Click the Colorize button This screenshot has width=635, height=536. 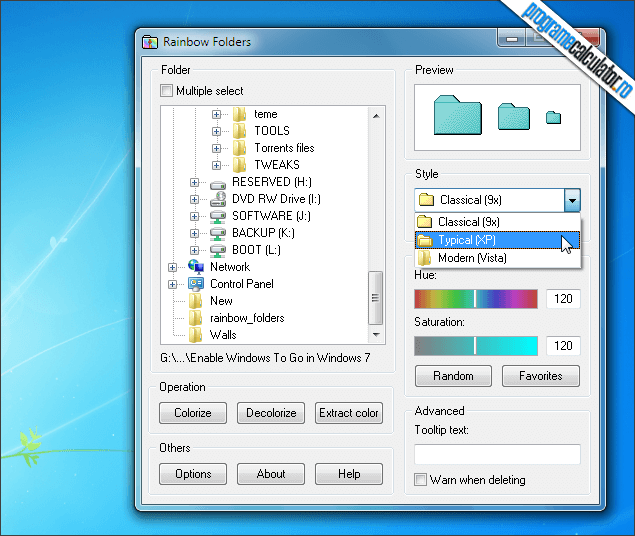click(x=193, y=413)
